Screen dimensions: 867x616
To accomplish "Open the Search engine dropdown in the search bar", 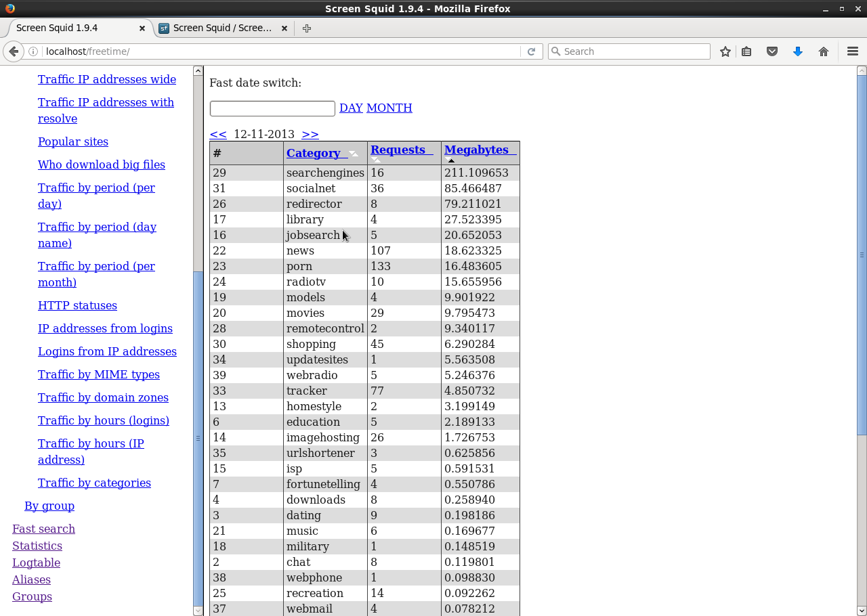I will [557, 51].
